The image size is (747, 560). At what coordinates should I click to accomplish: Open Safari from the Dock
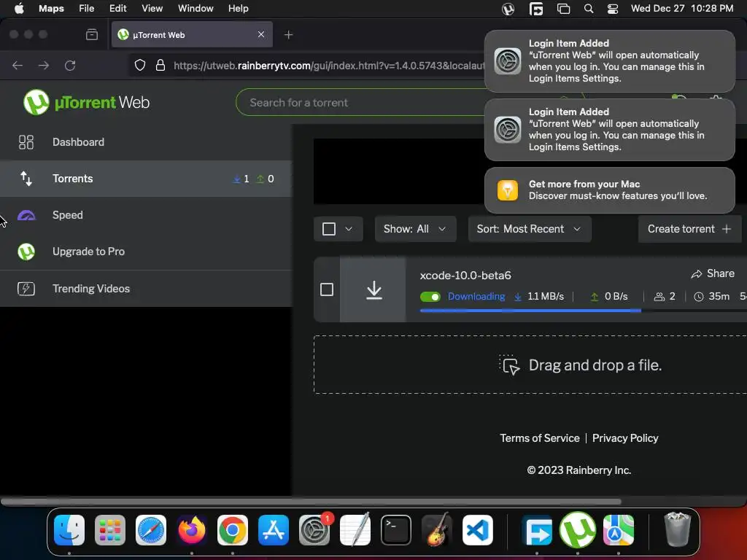151,530
